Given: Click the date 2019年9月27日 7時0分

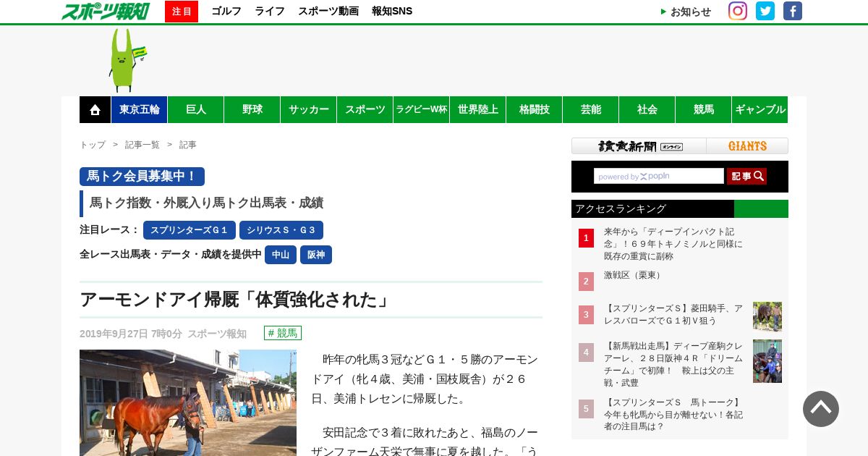Looking at the screenshot, I should [x=131, y=334].
